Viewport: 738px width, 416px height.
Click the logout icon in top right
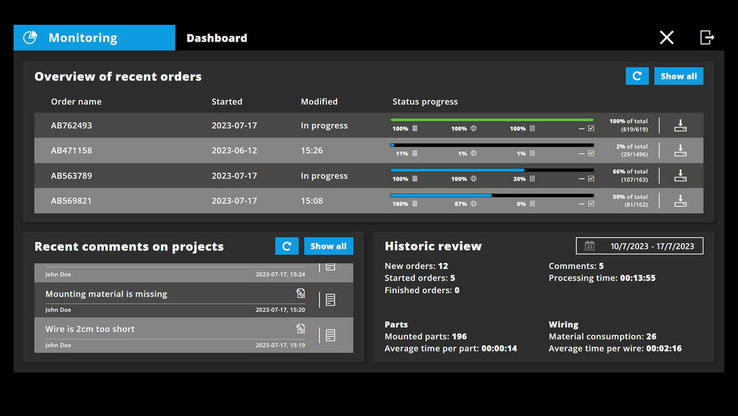point(707,37)
